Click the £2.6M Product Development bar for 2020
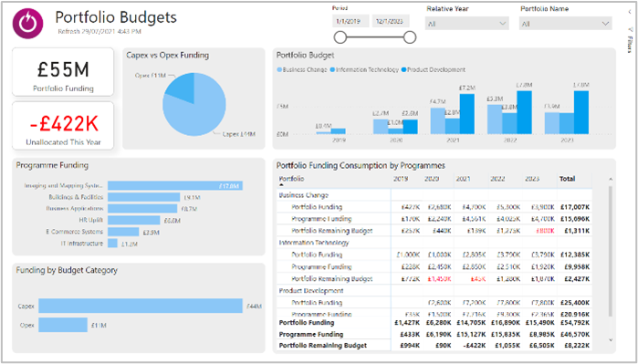The image size is (638, 364). pyautogui.click(x=410, y=127)
